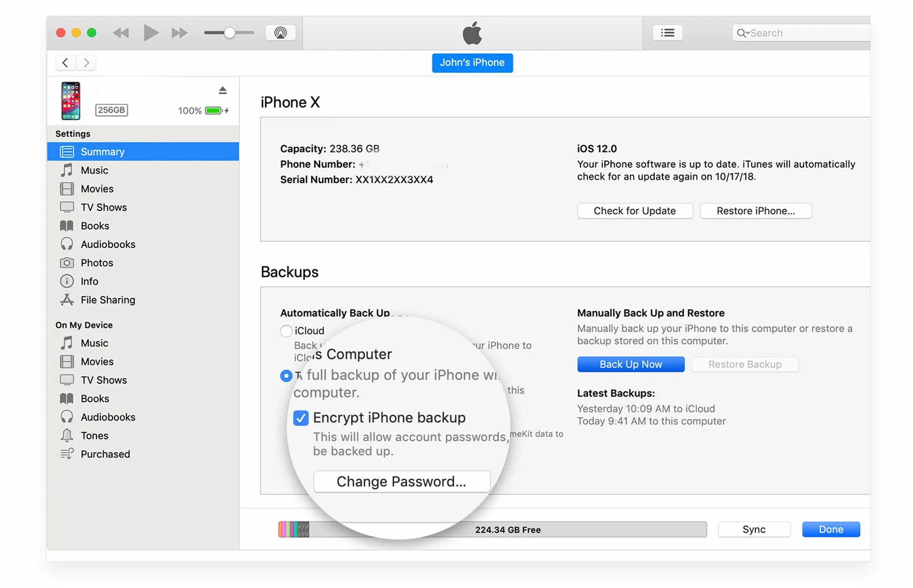The height and width of the screenshot is (588, 913).
Task: Click John's iPhone tab
Action: tap(472, 63)
